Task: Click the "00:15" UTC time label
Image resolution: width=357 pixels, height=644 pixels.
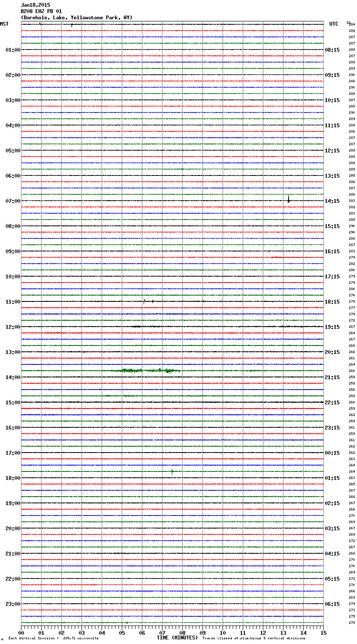Action: click(x=332, y=453)
